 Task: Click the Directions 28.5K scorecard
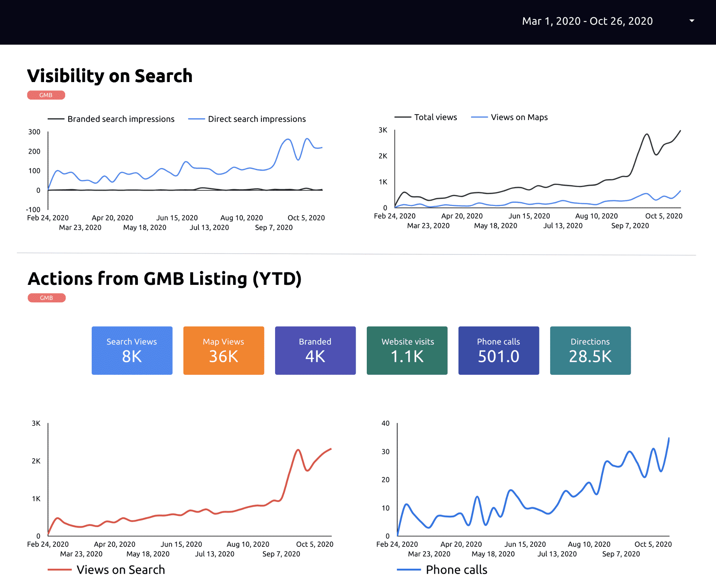point(590,350)
